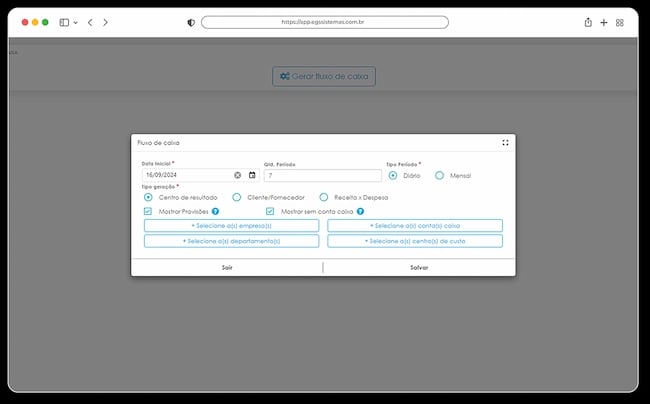Show help for Mostrar sem conta caixa
Viewport: 650px width, 404px height.
click(361, 211)
